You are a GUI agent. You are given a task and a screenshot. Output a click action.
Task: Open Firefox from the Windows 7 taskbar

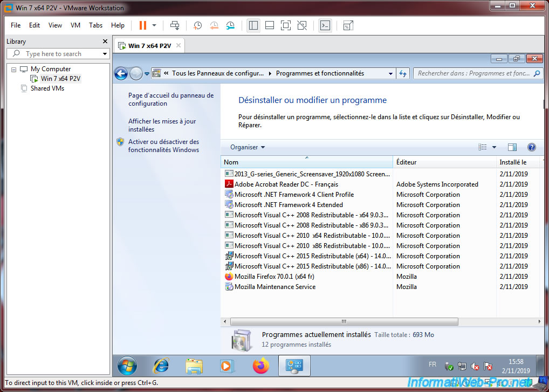260,366
